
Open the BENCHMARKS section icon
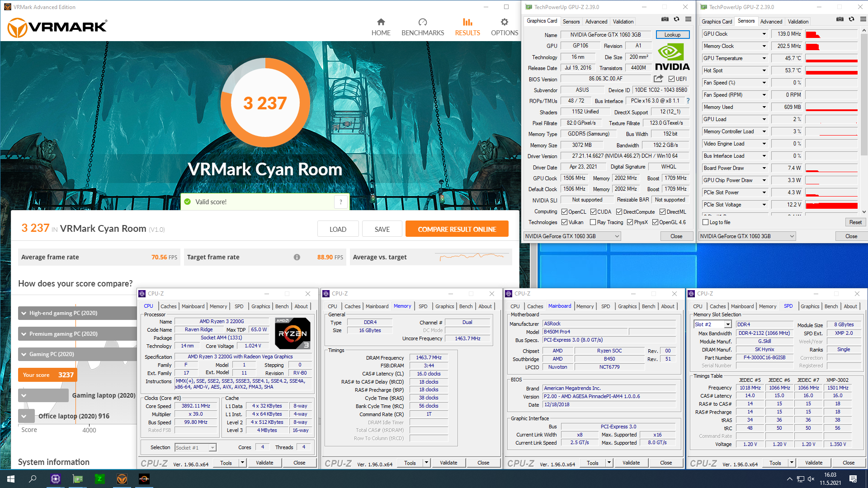click(423, 22)
